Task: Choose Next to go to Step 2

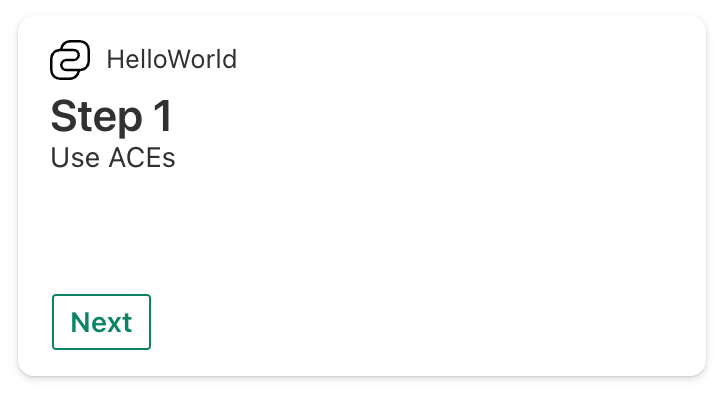Action: click(x=101, y=322)
